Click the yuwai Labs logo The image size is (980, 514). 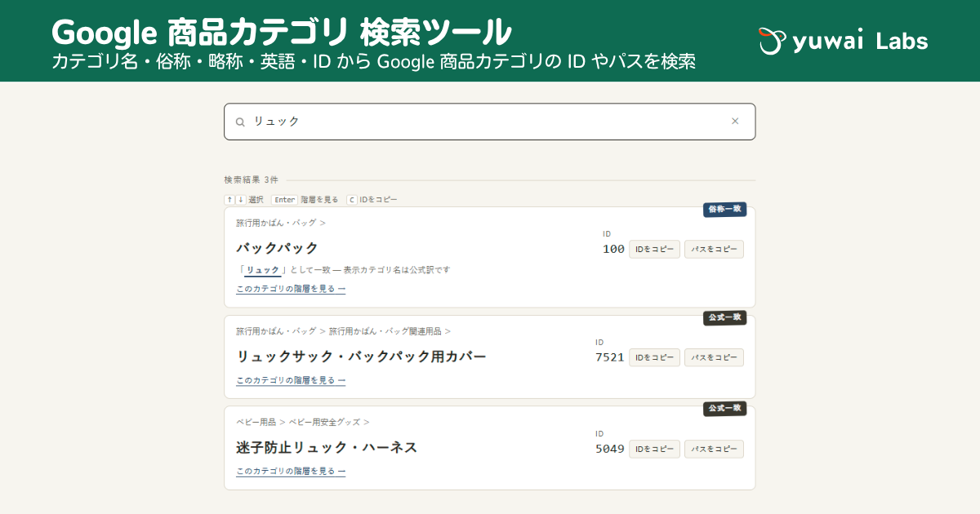pyautogui.click(x=843, y=41)
